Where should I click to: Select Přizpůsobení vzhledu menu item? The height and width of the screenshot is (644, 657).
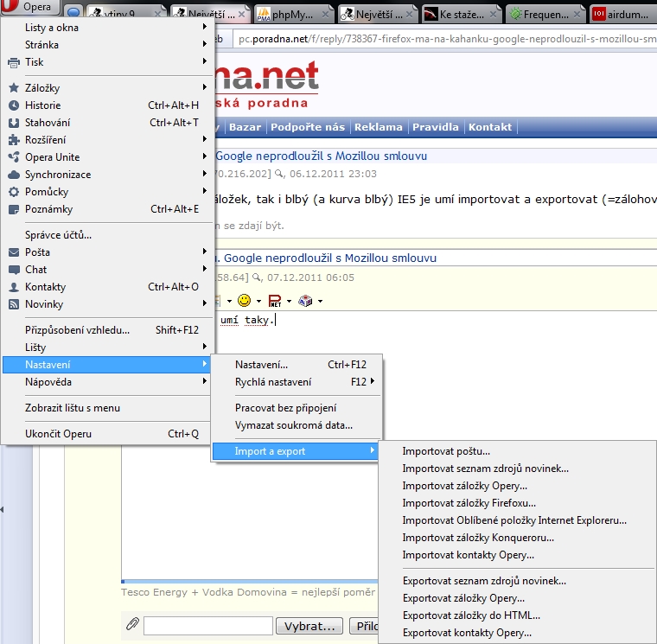(108, 330)
